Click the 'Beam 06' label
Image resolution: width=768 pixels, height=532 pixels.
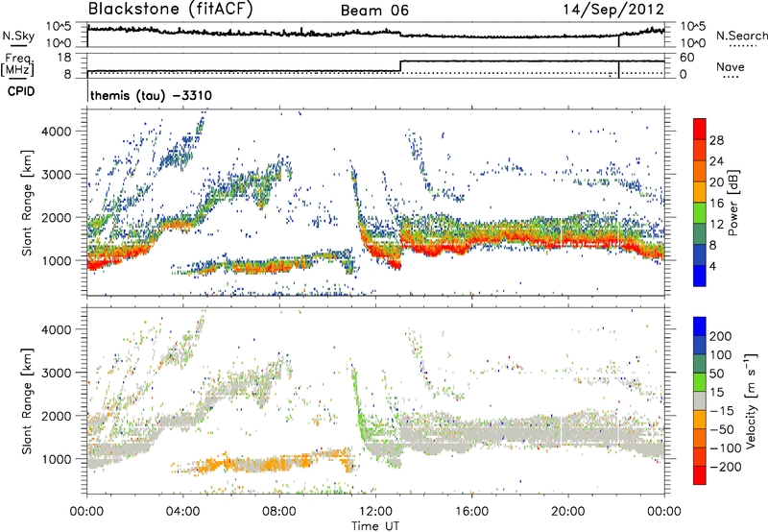(374, 11)
